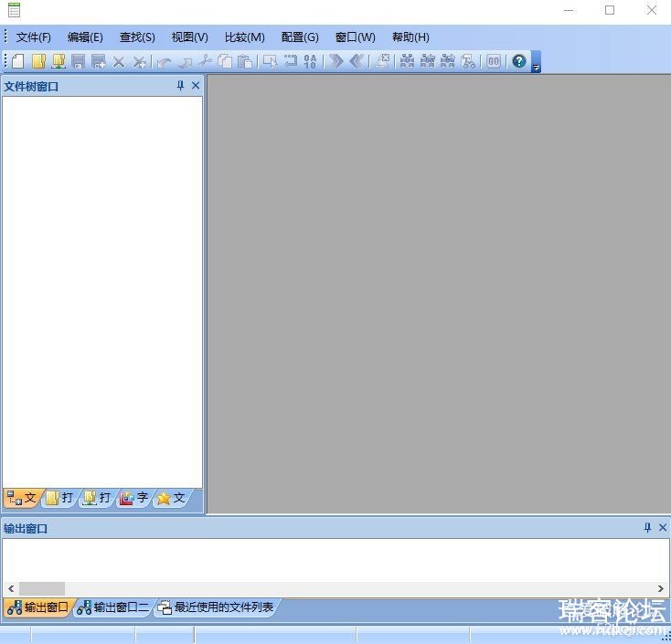Click the double right chevron indent icon
The image size is (671, 644).
point(336,61)
